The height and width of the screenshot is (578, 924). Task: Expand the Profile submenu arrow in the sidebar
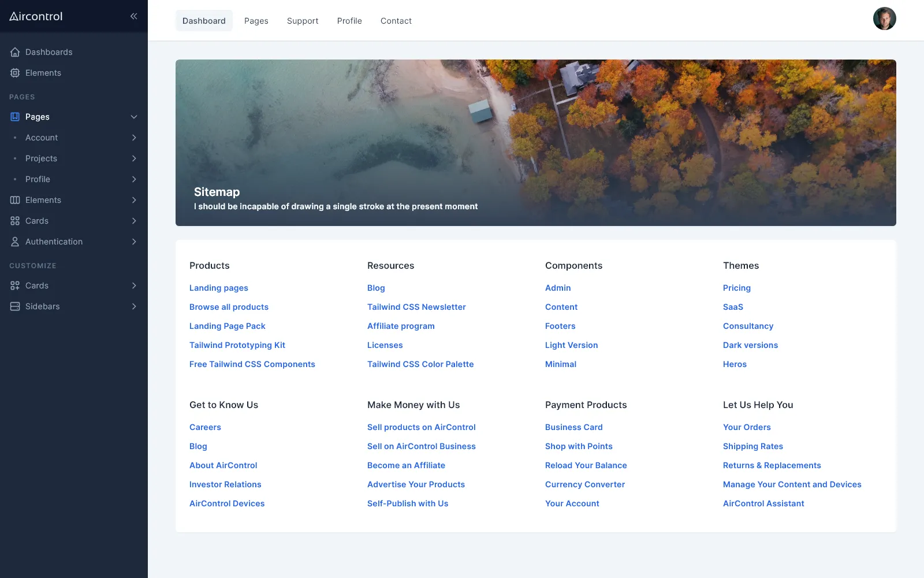pyautogui.click(x=134, y=179)
